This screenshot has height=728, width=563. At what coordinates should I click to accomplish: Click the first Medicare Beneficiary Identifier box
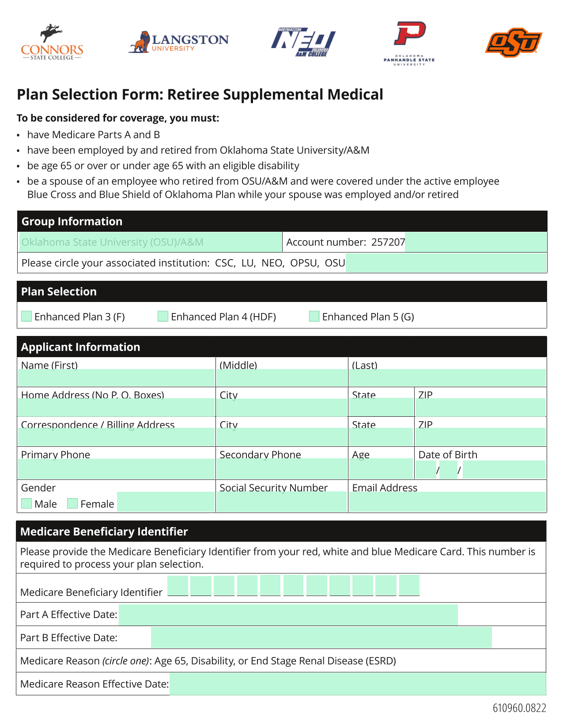(178, 585)
